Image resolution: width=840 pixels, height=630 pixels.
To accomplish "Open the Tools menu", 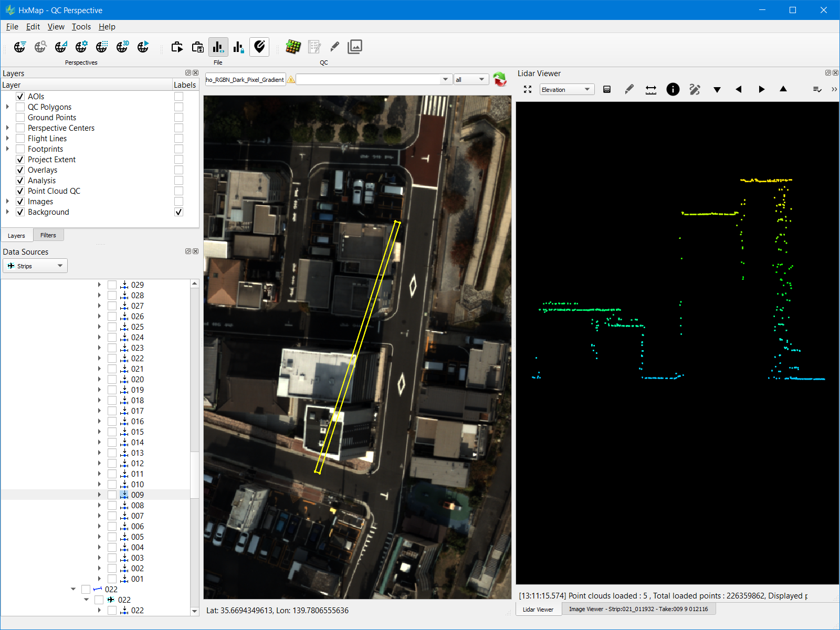I will click(81, 27).
